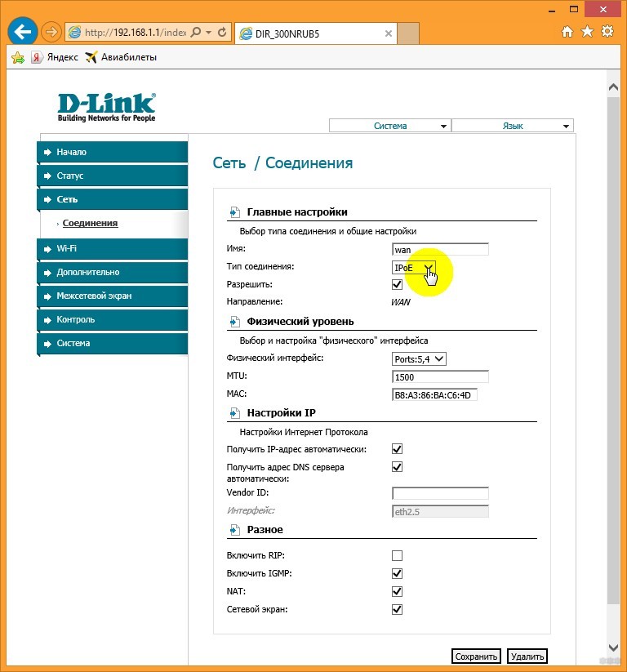Open the Авиабилеты airplane bookmark
Viewport: 627px width, 672px height.
(x=91, y=57)
